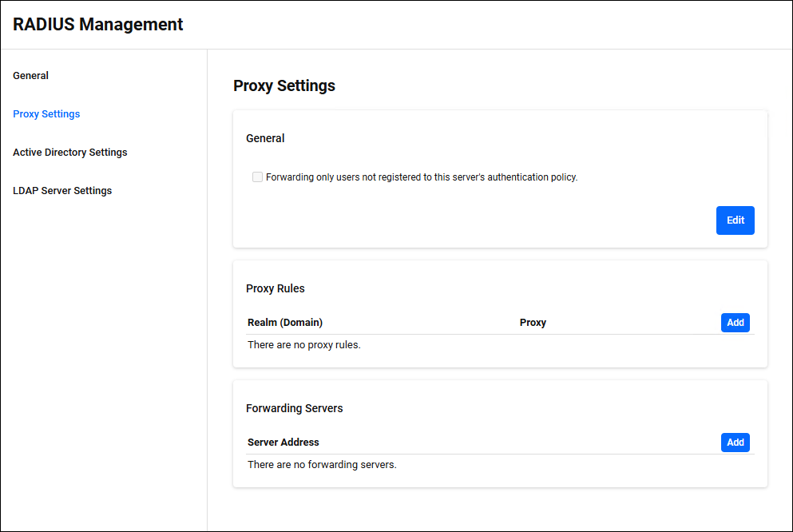The width and height of the screenshot is (793, 532).
Task: Click the RADIUS Management title
Action: point(98,25)
